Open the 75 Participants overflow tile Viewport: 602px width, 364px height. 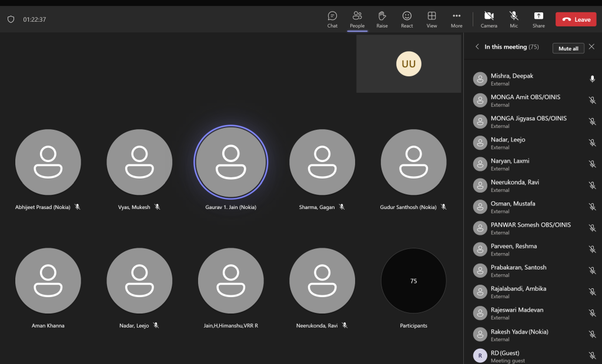click(413, 281)
